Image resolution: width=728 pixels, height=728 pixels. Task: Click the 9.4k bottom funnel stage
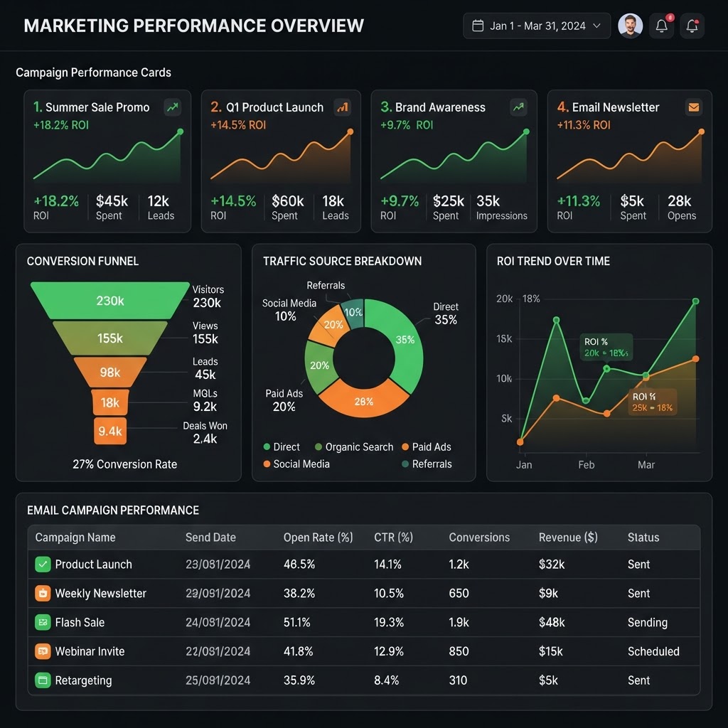tap(110, 431)
